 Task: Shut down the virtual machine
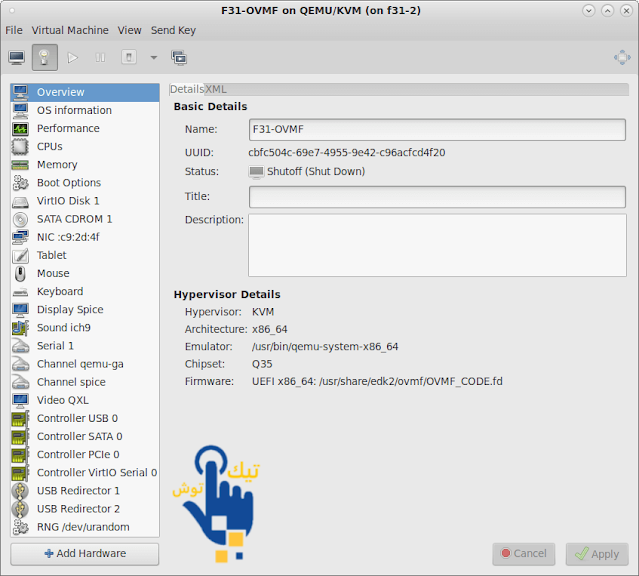pos(129,57)
